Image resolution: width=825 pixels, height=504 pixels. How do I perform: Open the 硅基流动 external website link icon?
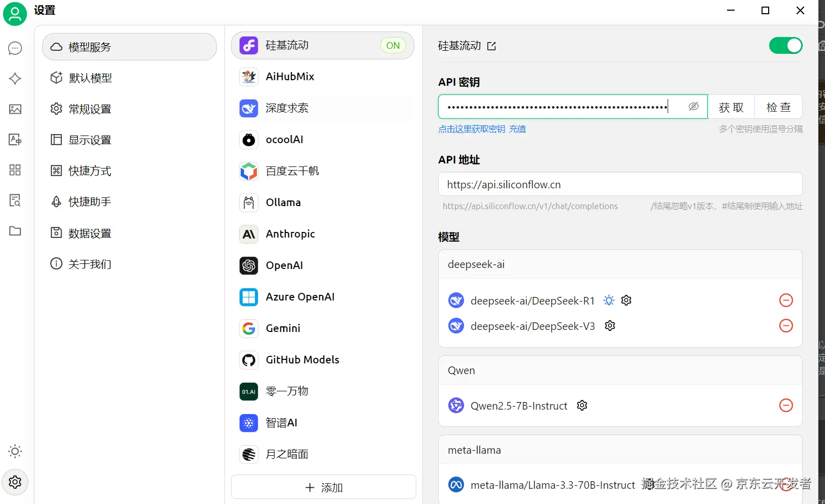[x=491, y=46]
